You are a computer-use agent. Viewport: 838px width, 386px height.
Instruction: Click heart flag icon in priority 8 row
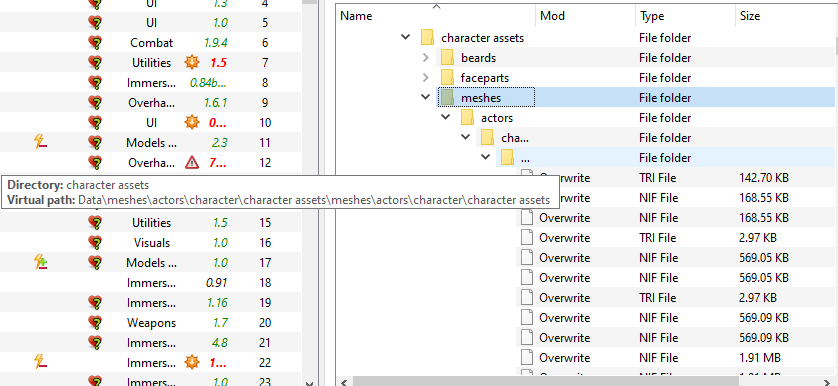(x=95, y=83)
